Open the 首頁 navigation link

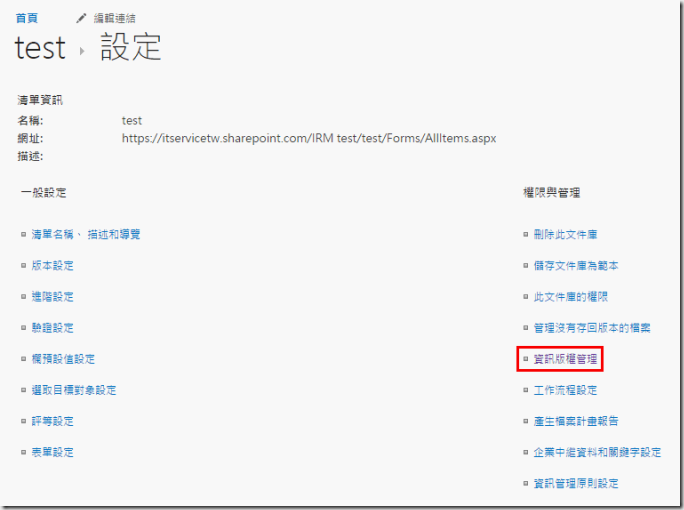28,18
